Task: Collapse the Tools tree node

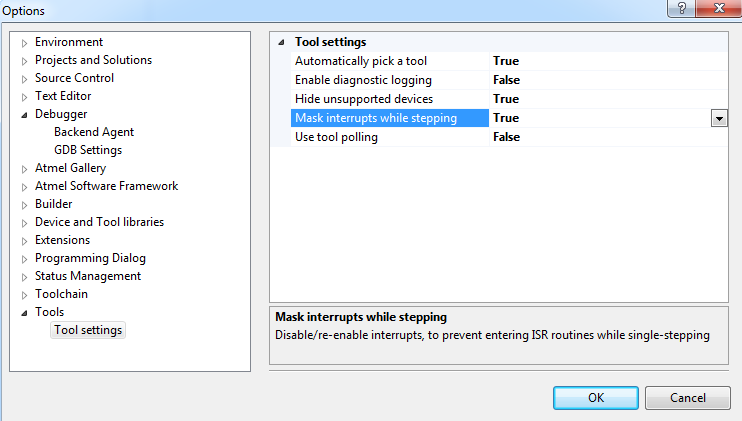Action: [x=25, y=313]
